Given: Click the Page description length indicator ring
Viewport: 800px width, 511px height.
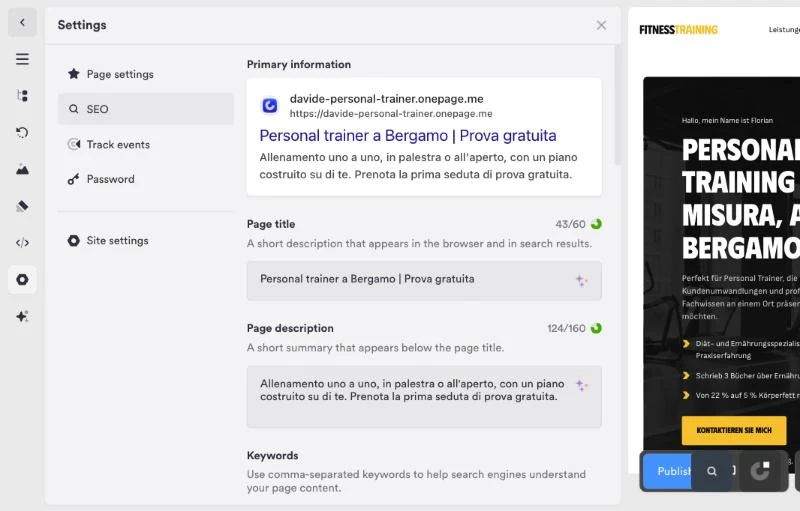Looking at the screenshot, I should coord(596,328).
